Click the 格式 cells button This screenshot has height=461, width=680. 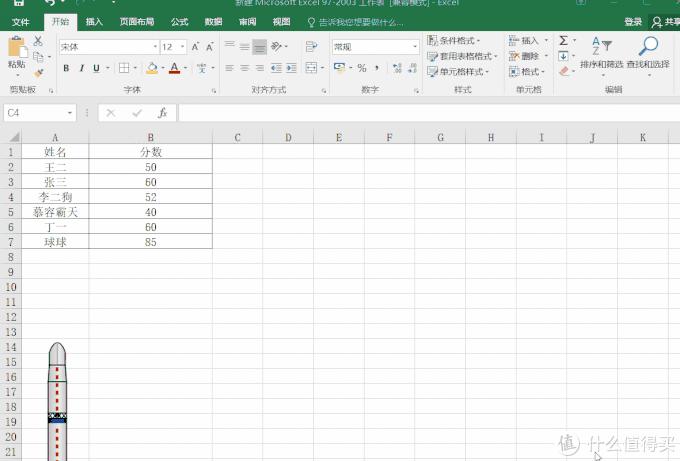pyautogui.click(x=527, y=71)
